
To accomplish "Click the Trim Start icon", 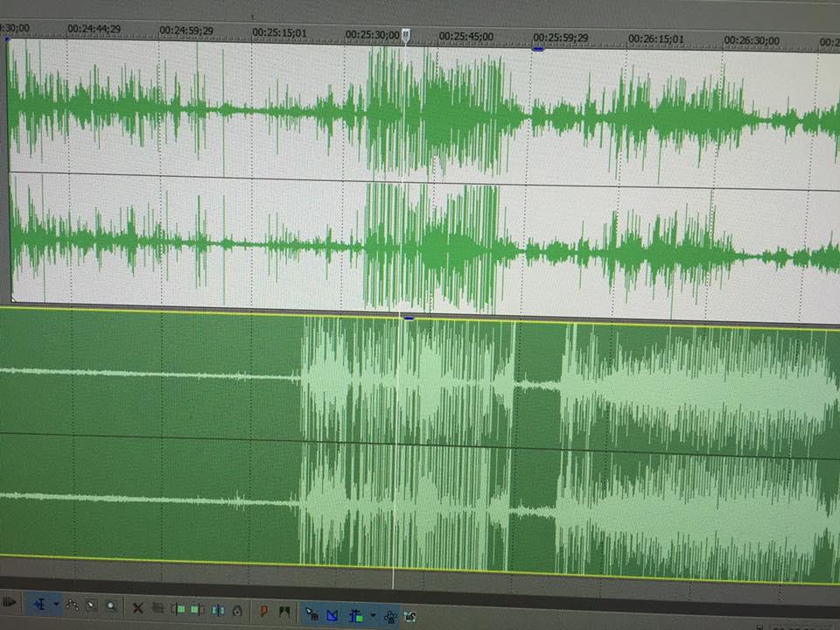I will pyautogui.click(x=178, y=609).
